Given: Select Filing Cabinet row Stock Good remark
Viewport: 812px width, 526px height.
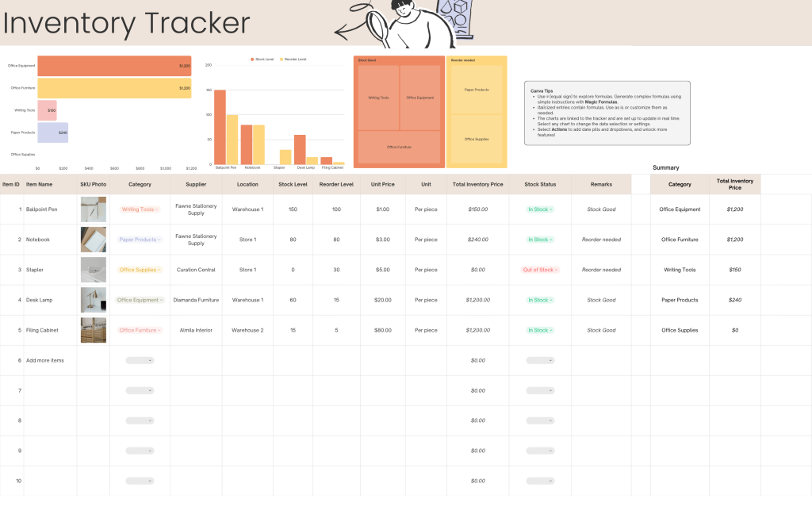Looking at the screenshot, I should (601, 330).
